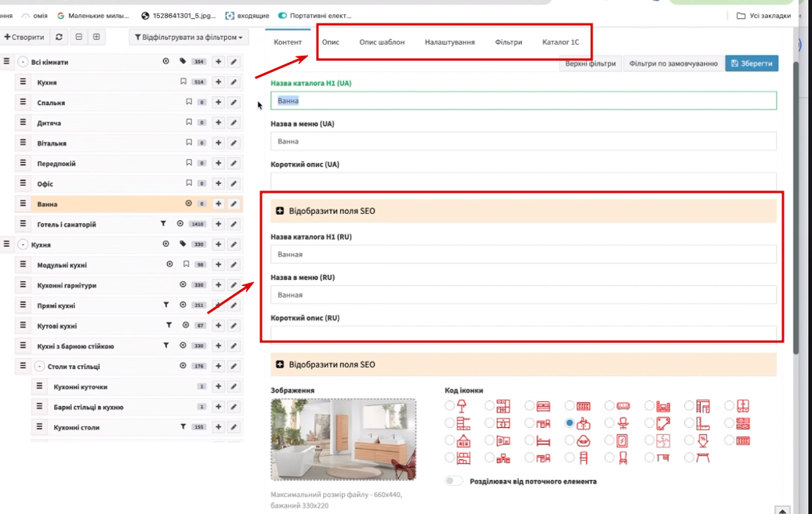
Task: Edit Передпокій with its pencil icon
Action: tap(234, 163)
